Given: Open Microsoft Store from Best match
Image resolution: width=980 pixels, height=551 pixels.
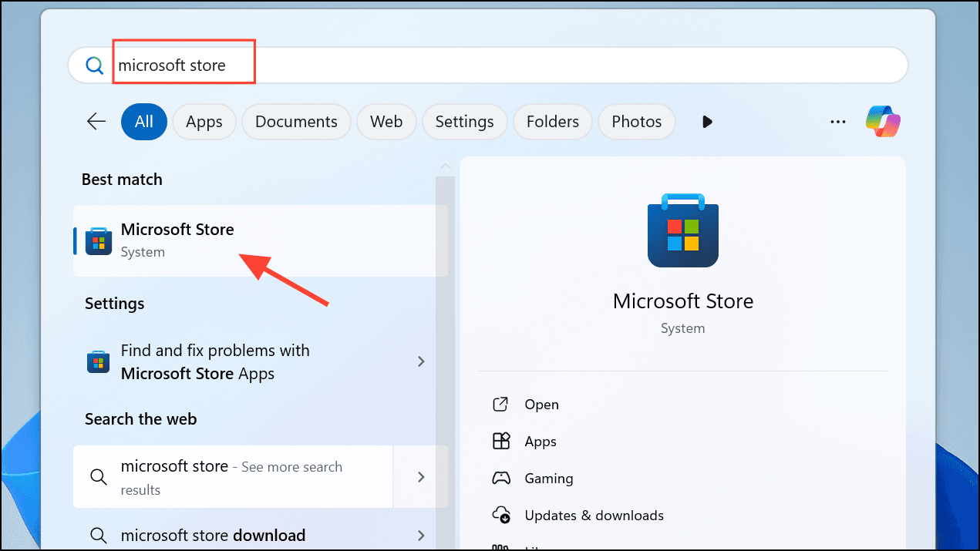Looking at the screenshot, I should (177, 240).
